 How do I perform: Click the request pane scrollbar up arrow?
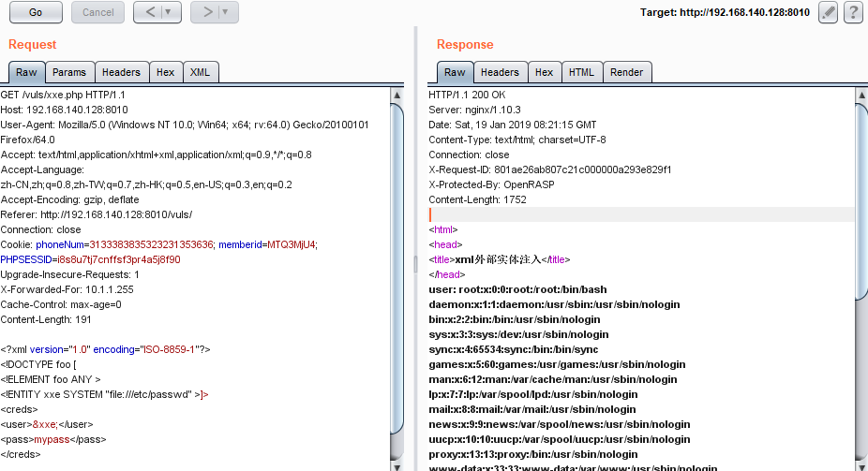point(397,96)
